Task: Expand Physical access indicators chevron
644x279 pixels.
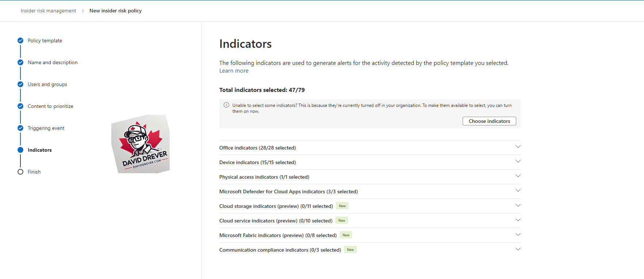Action: (x=518, y=176)
